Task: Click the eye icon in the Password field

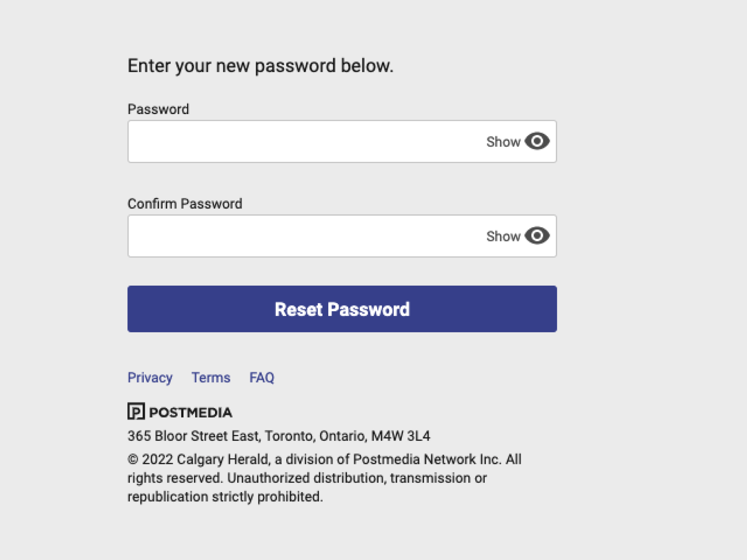Action: coord(537,141)
